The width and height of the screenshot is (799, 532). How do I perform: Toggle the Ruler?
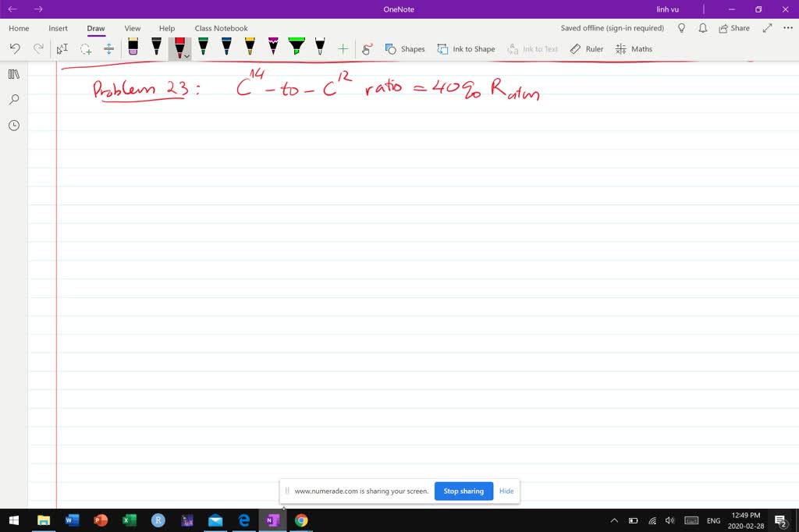[x=587, y=49]
